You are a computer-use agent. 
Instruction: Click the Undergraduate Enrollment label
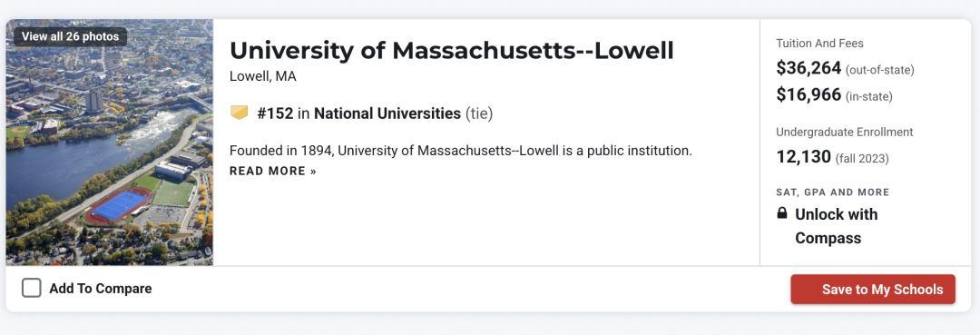(845, 132)
